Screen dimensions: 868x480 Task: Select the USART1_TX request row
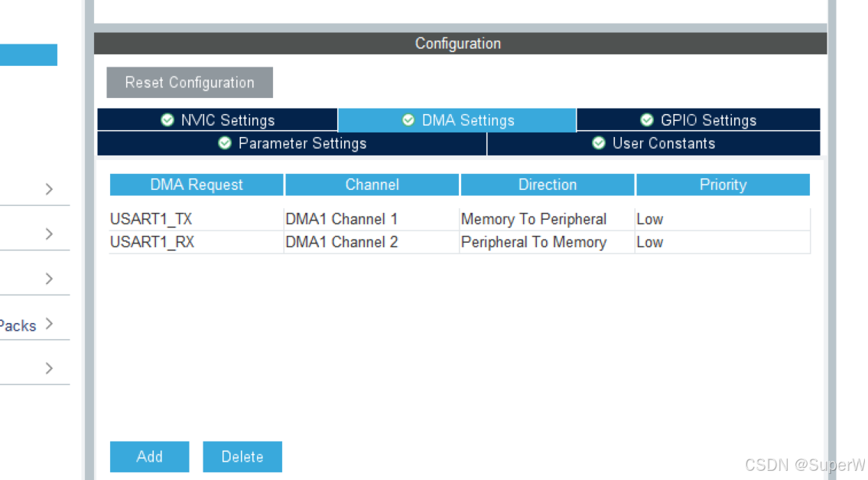460,219
